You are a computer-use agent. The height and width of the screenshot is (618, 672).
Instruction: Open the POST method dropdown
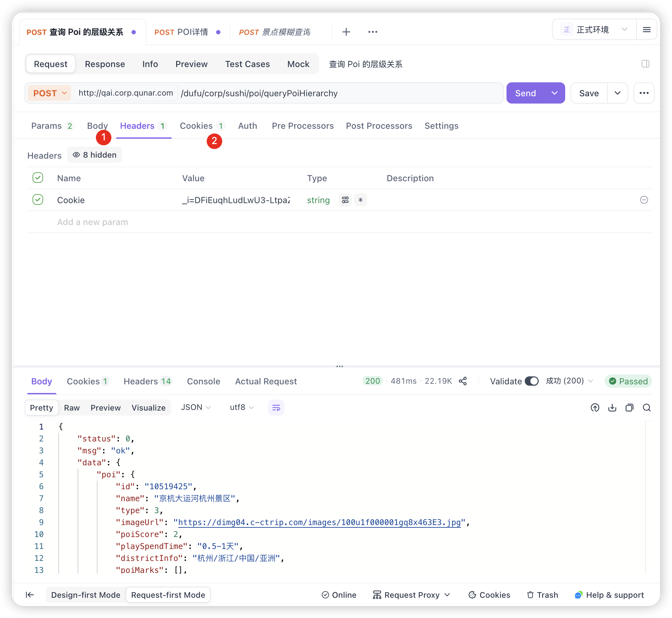[50, 93]
